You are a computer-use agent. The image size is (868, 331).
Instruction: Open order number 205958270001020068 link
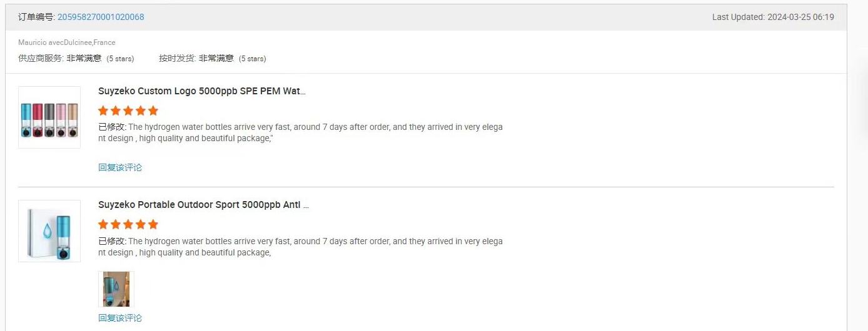coord(101,17)
